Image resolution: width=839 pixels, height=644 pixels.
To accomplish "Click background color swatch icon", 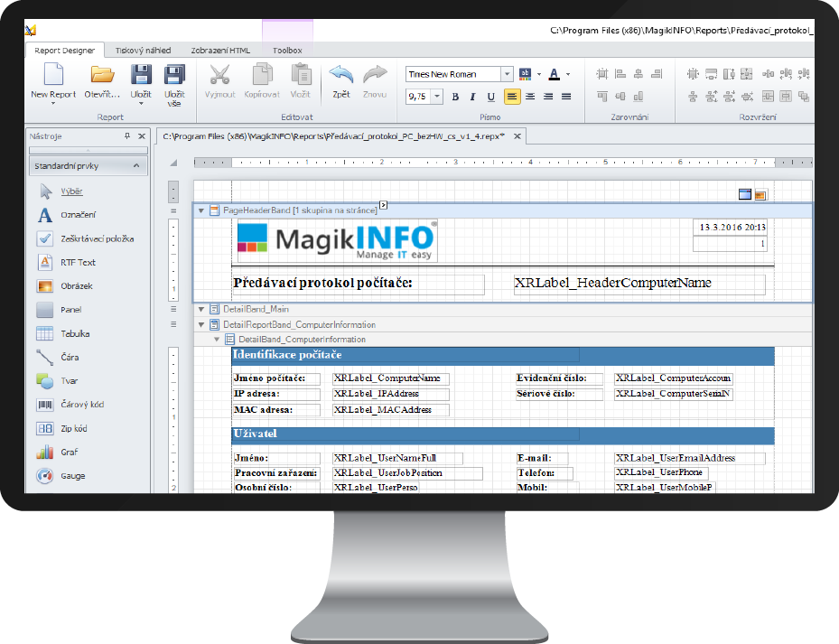I will coord(526,74).
